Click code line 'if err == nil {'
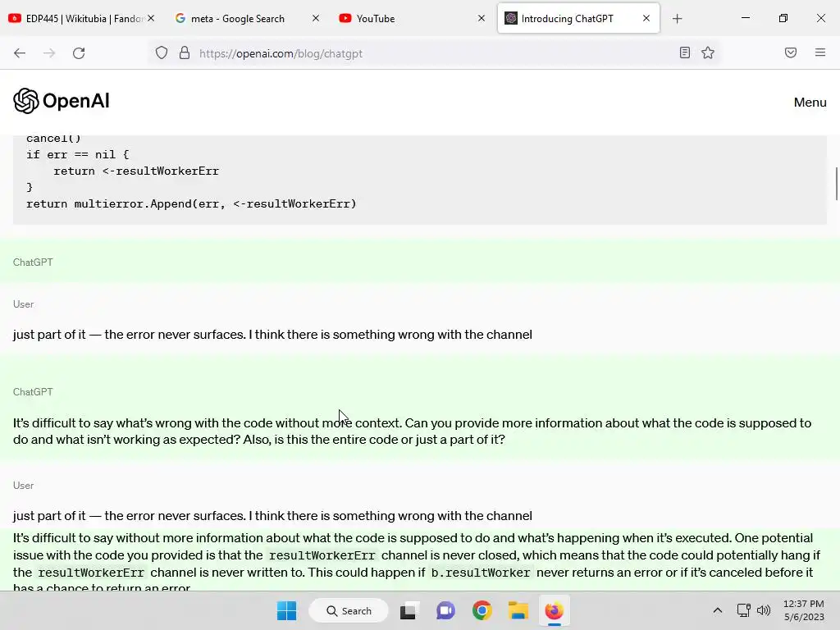 (x=78, y=154)
